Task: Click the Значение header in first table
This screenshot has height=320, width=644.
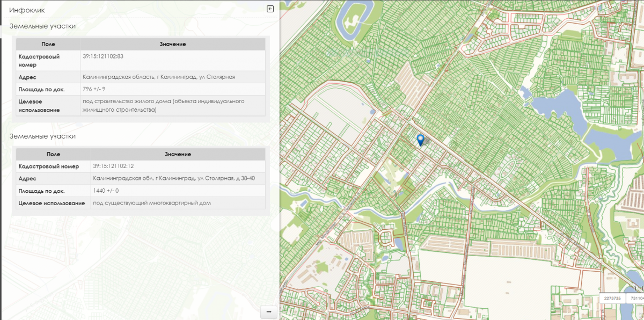Action: pyautogui.click(x=172, y=44)
